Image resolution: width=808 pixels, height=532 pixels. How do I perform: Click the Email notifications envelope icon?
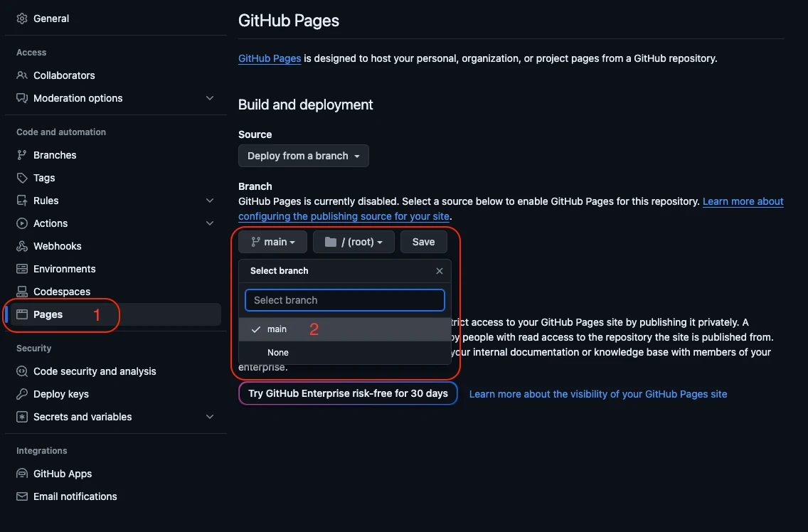tap(21, 496)
